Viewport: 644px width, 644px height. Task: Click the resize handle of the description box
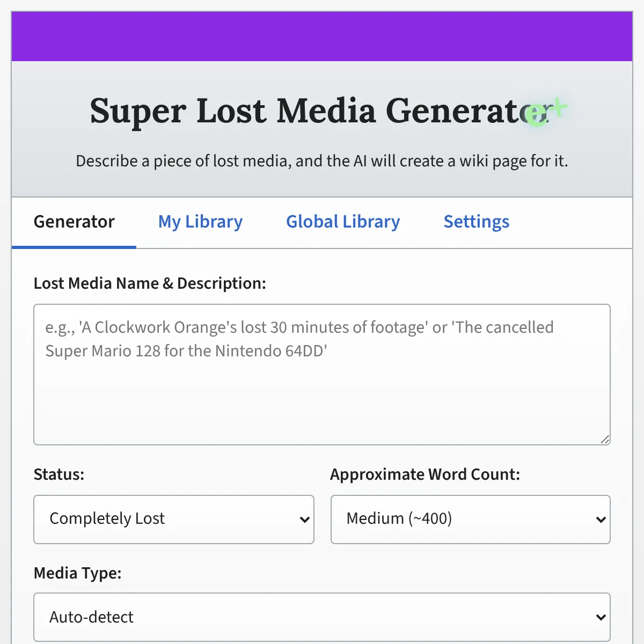click(605, 440)
